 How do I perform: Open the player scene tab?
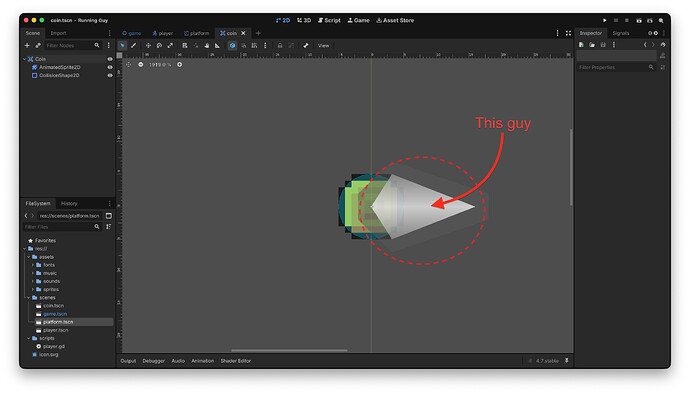163,33
